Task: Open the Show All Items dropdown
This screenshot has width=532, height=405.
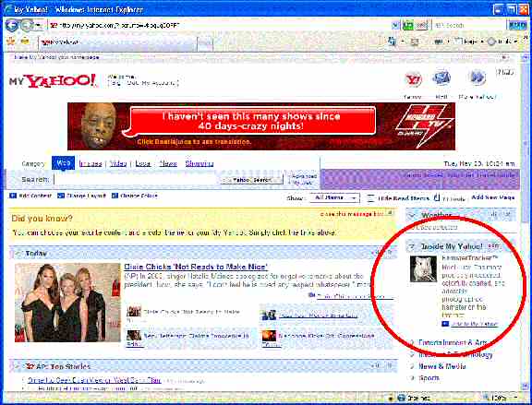Action: tap(334, 198)
